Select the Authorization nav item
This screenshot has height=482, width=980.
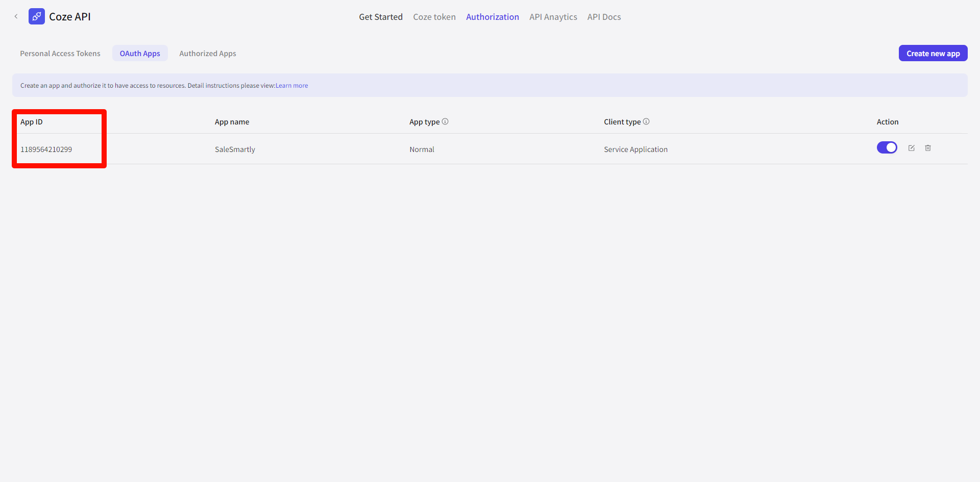tap(492, 17)
